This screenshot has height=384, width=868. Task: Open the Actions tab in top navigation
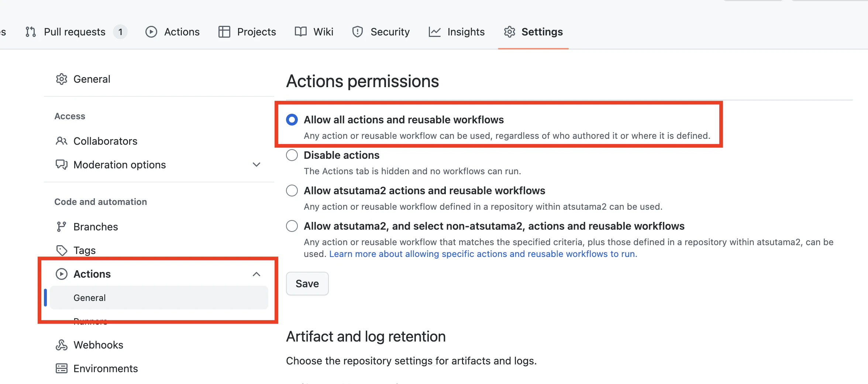(173, 32)
